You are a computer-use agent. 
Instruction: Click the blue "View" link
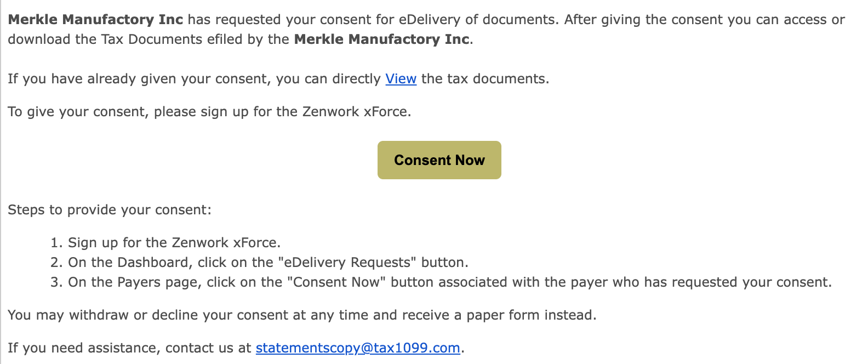point(401,79)
